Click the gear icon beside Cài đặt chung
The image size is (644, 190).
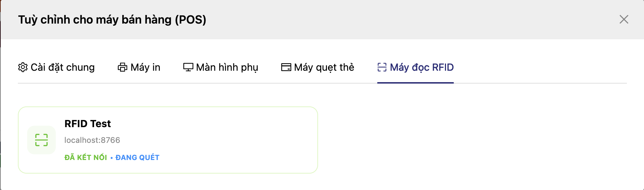(23, 67)
